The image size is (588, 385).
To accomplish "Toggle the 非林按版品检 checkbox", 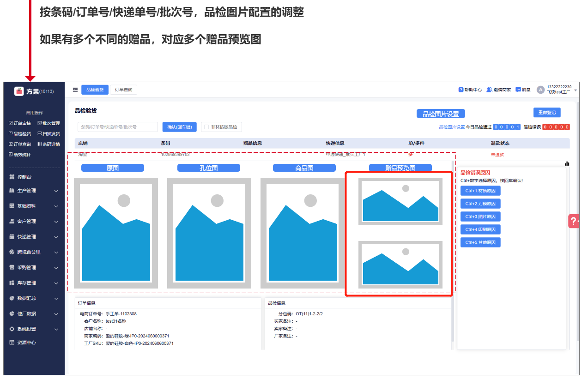I will (206, 127).
